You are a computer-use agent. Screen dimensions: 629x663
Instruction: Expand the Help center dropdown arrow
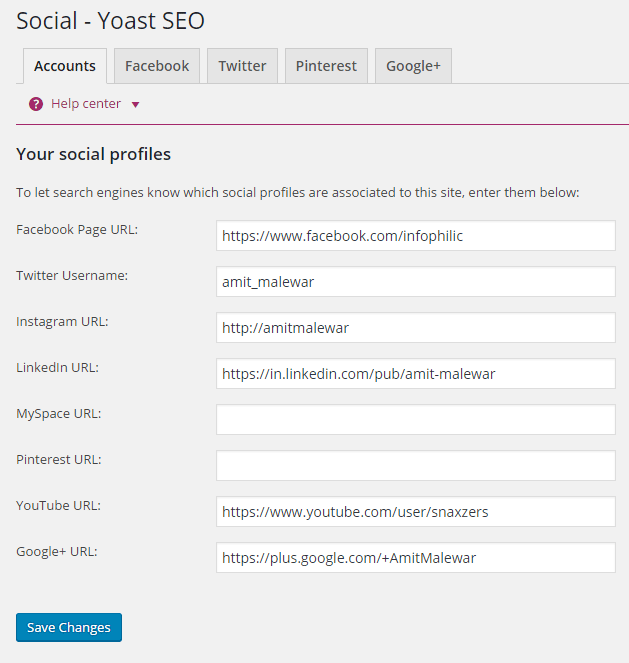tap(135, 104)
